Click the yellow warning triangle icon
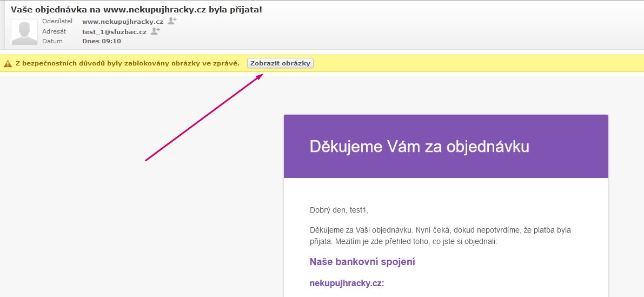 [8, 64]
